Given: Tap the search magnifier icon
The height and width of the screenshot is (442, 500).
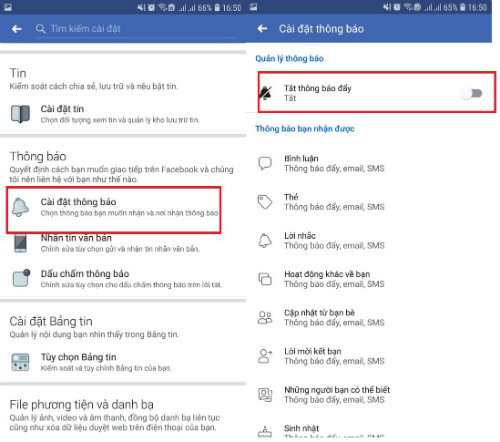Looking at the screenshot, I should click(x=40, y=29).
